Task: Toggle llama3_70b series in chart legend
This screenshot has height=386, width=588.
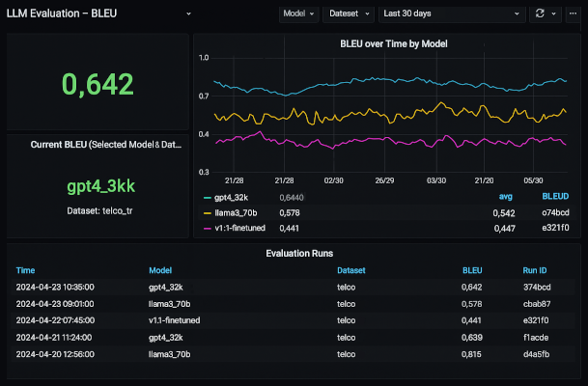Action: pos(237,212)
